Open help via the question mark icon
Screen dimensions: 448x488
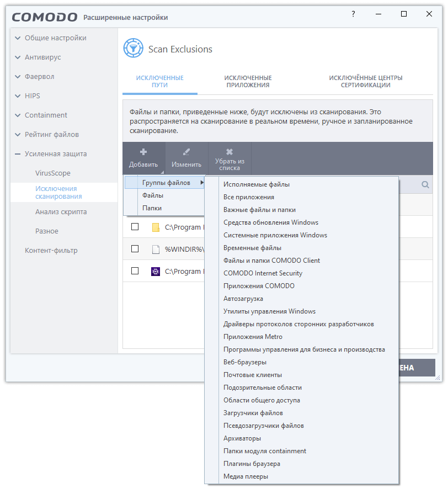pyautogui.click(x=353, y=14)
